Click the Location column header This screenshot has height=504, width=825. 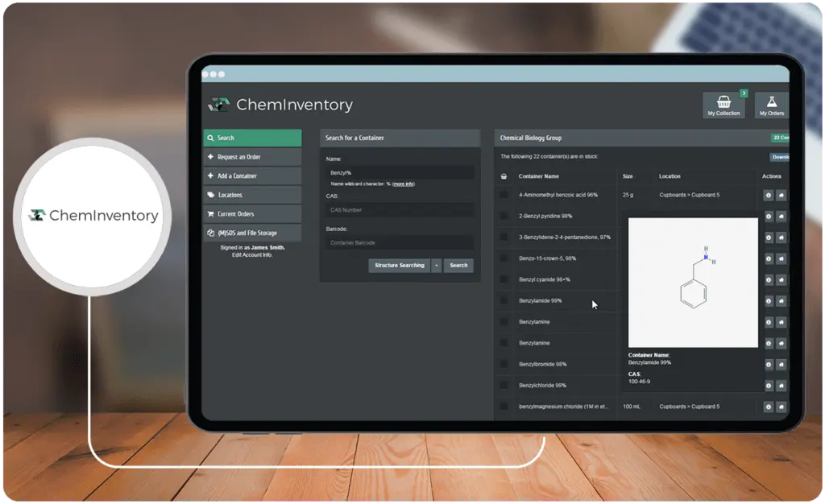(x=670, y=176)
